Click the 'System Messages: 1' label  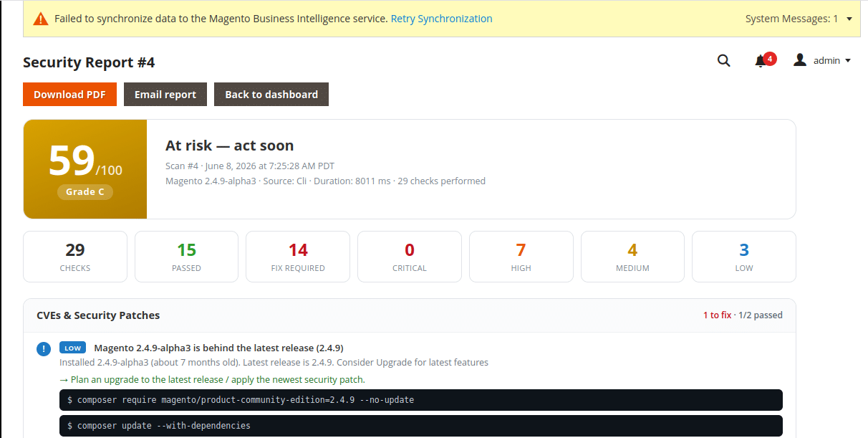[791, 19]
